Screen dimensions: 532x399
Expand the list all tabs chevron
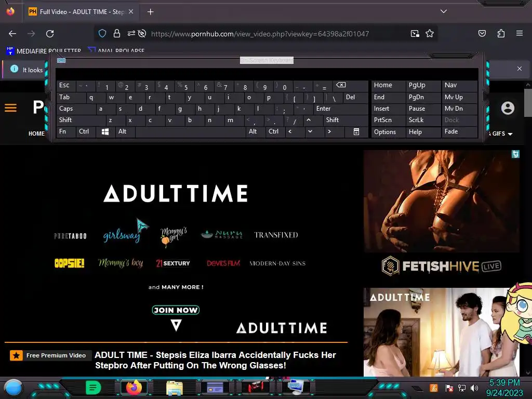pyautogui.click(x=444, y=11)
